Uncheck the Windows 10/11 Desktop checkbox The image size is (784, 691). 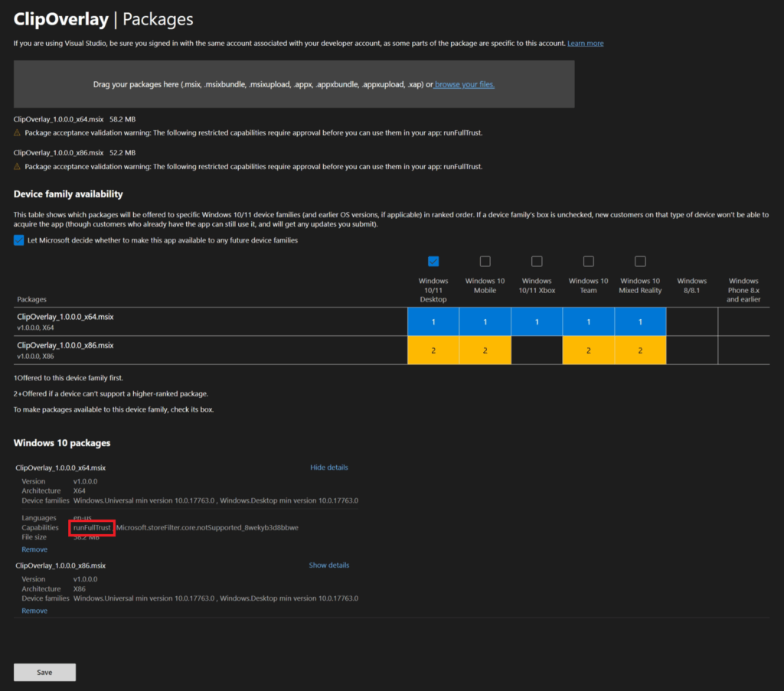tap(433, 261)
